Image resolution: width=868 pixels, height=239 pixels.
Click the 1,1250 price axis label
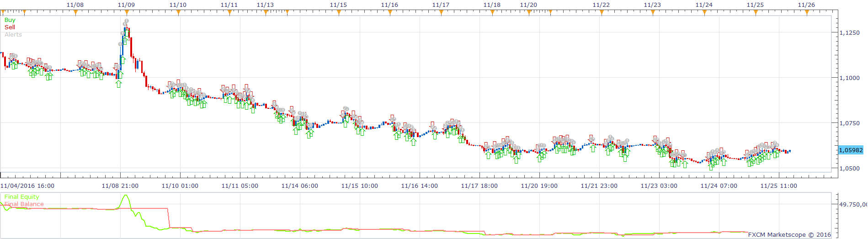pyautogui.click(x=850, y=33)
